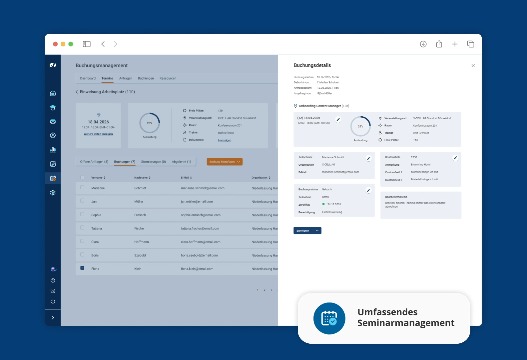527x360 pixels.
Task: Edit the participant contact card via its pencil
Action: coord(368,158)
